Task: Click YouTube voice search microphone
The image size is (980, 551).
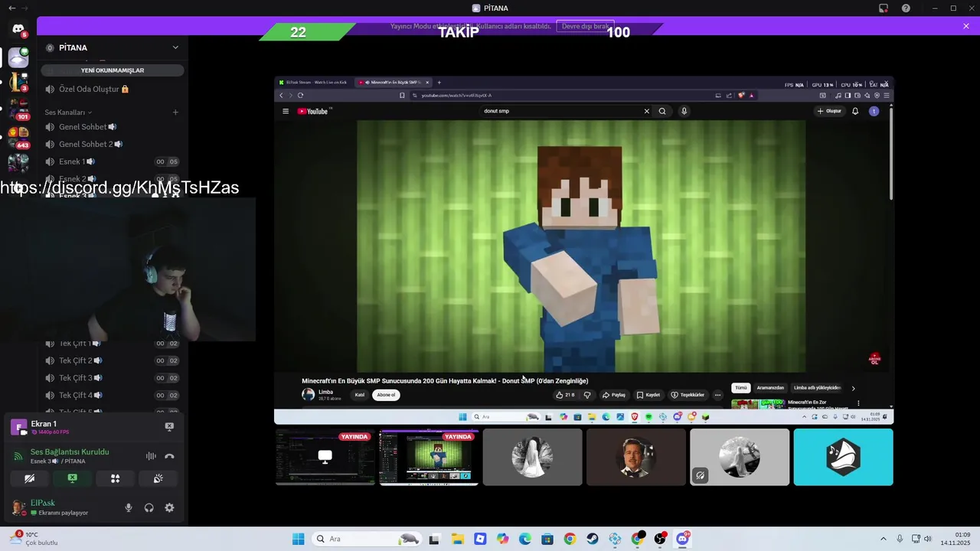Action: [684, 111]
